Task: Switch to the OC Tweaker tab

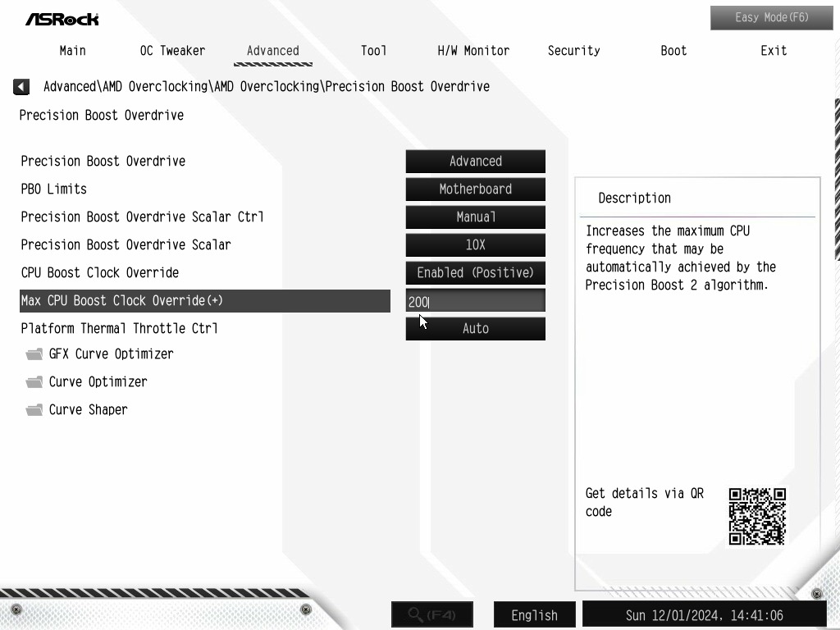Action: [172, 51]
